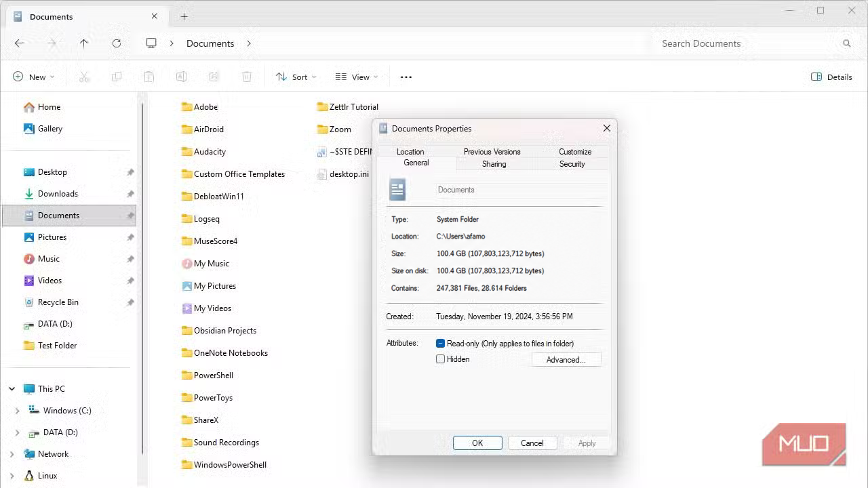Click the Advanced... button

tap(566, 360)
